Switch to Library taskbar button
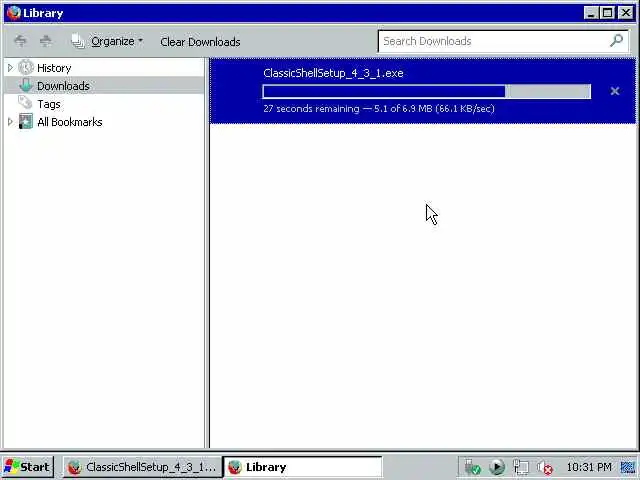The height and width of the screenshot is (480, 640). coord(303,467)
